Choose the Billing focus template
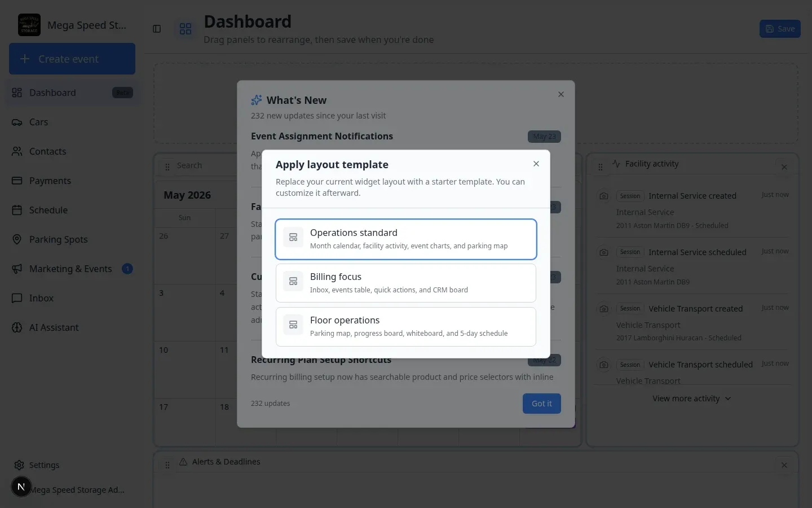This screenshot has height=508, width=812. point(405,283)
